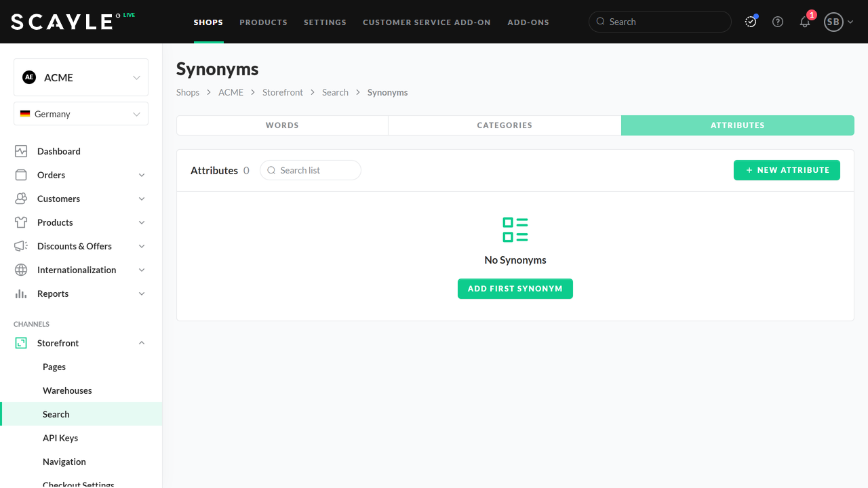Switch to the Words tab
Viewport: 868px width, 488px height.
pyautogui.click(x=282, y=125)
